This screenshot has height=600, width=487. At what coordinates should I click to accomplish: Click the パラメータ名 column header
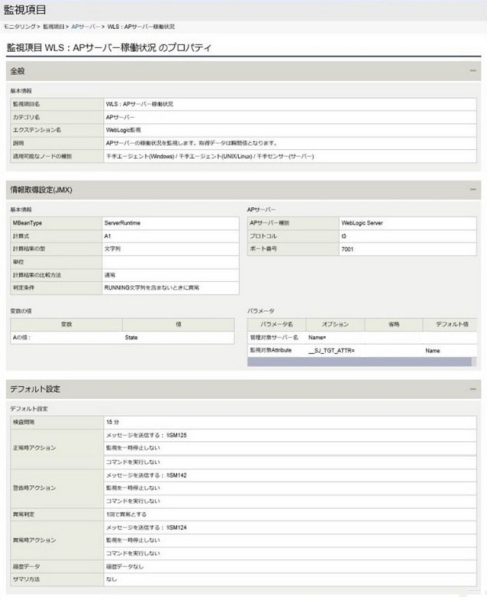coord(277,324)
